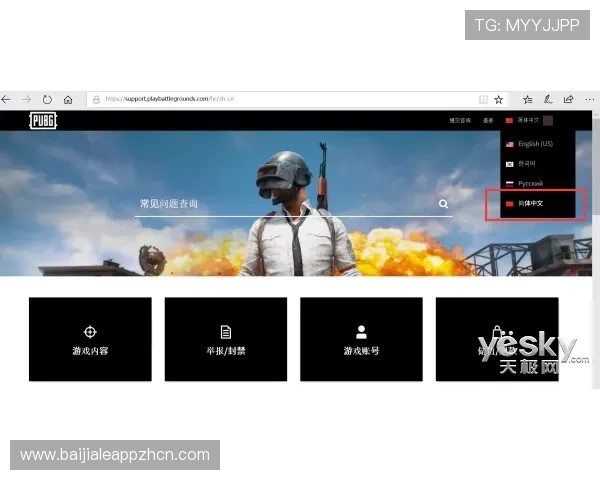This screenshot has height=480, width=600.
Task: Open the 举报/封禁 category card
Action: [226, 339]
